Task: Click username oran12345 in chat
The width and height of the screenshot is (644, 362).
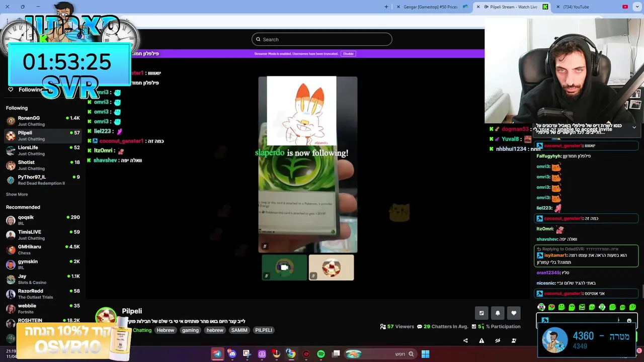Action: 548,273
